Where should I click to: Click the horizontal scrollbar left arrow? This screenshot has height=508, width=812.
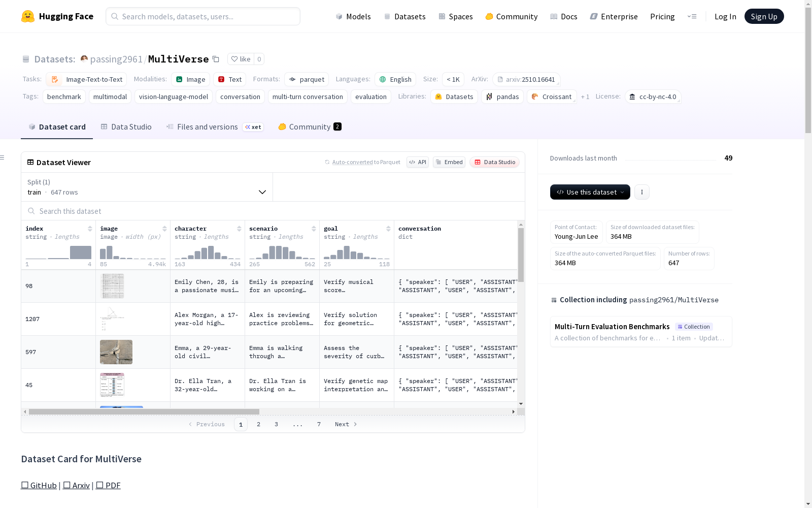click(x=25, y=411)
